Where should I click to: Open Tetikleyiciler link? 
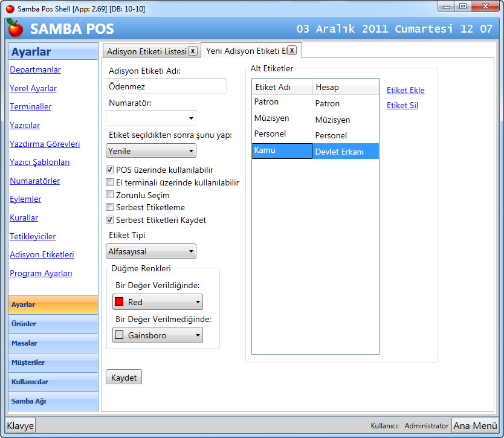(x=33, y=236)
